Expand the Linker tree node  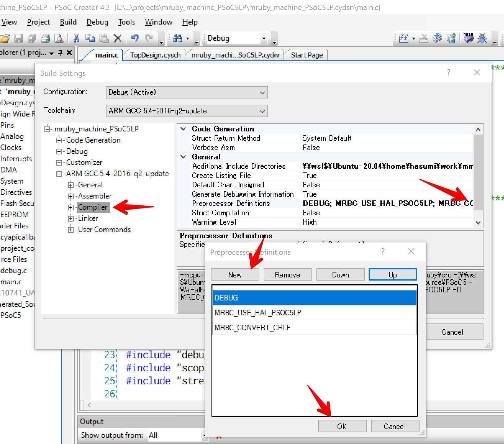coord(71,219)
